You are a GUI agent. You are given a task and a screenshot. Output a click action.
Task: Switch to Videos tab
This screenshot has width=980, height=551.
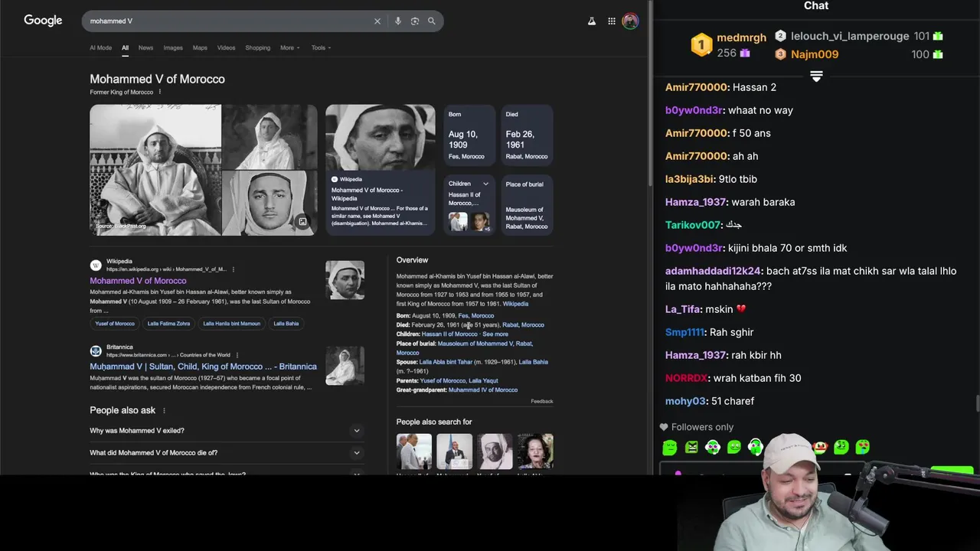point(226,47)
